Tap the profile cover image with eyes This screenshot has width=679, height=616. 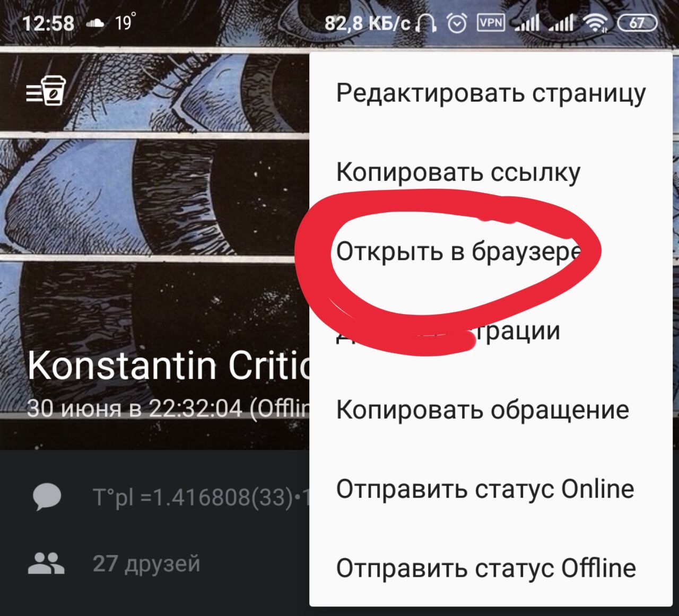point(154,223)
